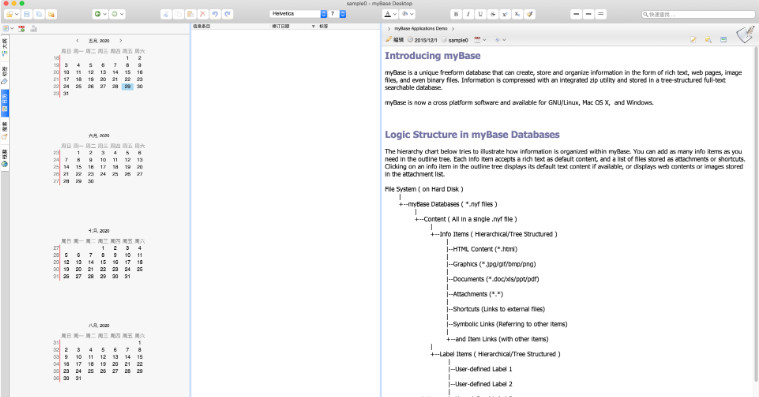
Task: Select the highlighted calendar side tab
Action: 4,103
